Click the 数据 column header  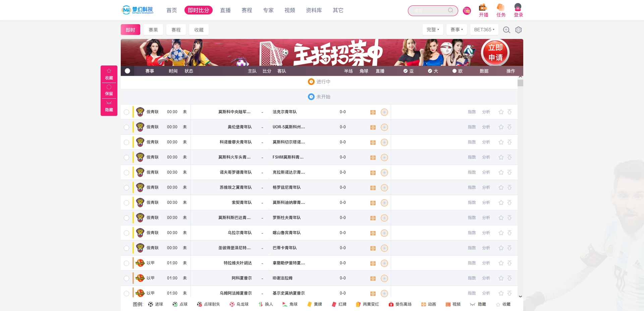pyautogui.click(x=484, y=71)
